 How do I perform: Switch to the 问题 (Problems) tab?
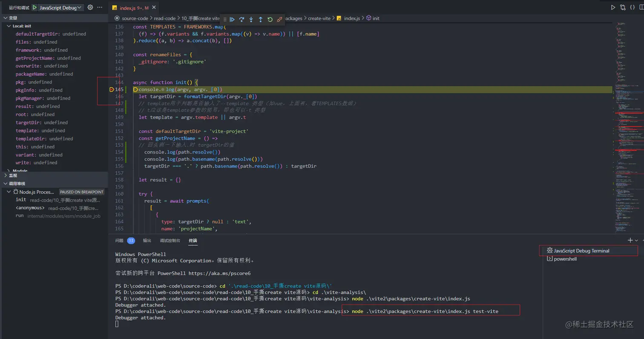[x=119, y=241]
